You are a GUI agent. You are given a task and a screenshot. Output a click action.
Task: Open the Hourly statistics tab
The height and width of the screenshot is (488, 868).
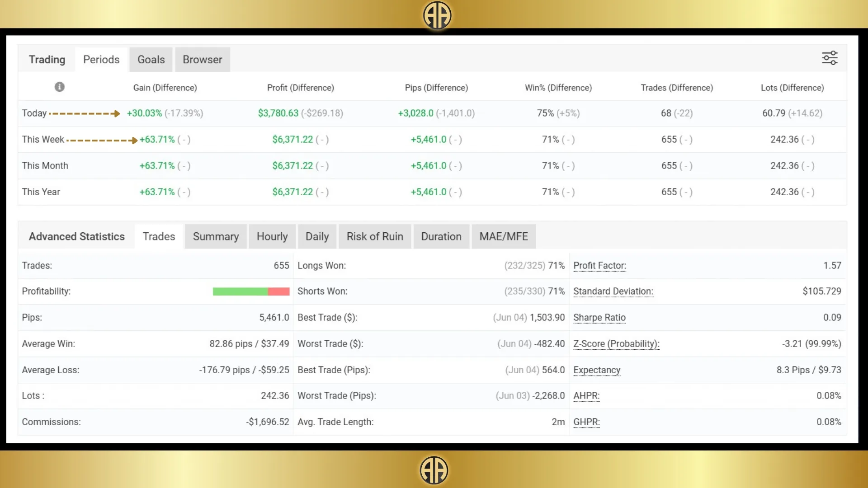tap(272, 236)
